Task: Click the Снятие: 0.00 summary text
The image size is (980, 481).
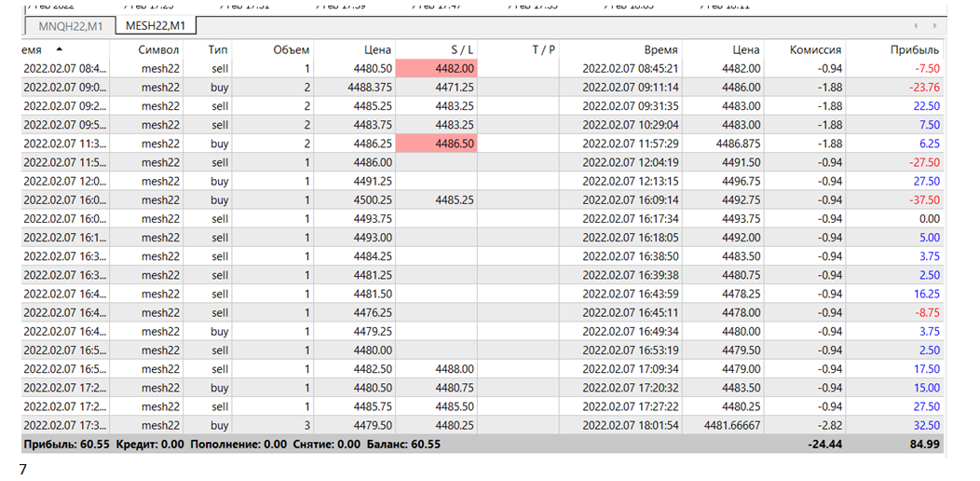Action: pos(326,445)
